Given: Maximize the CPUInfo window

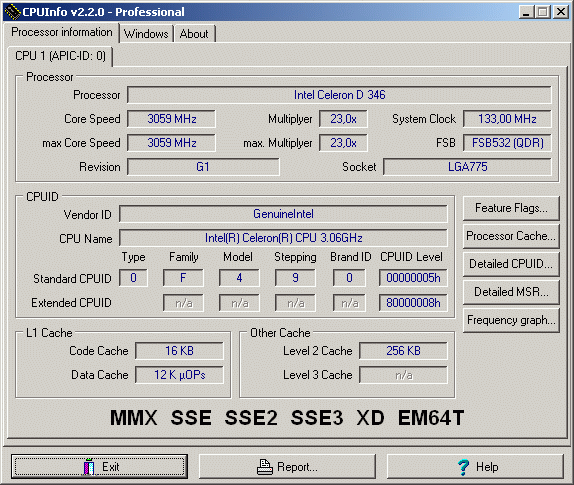Looking at the screenshot, I should pyautogui.click(x=543, y=12).
